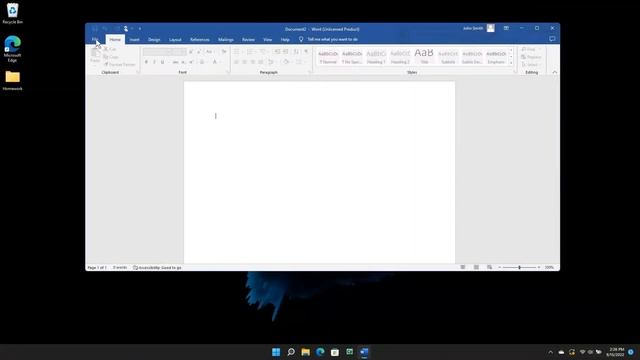Switch to the Mailings tab
The width and height of the screenshot is (640, 360).
[226, 40]
